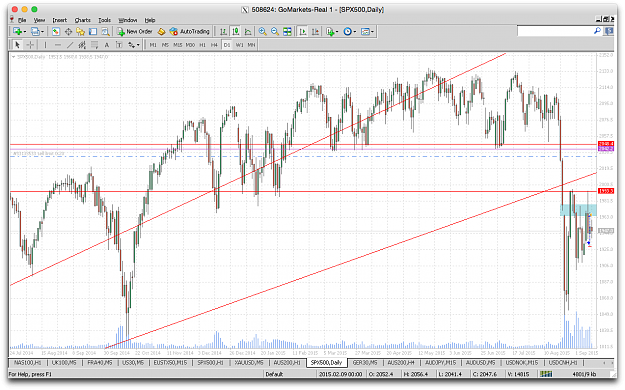The width and height of the screenshot is (625, 390).
Task: Select the equidistant channel tool
Action: tap(82, 45)
